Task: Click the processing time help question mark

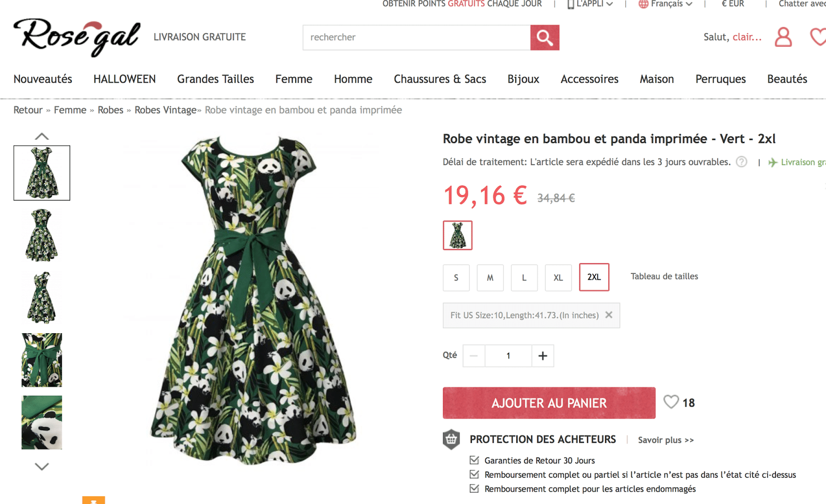Action: tap(741, 162)
